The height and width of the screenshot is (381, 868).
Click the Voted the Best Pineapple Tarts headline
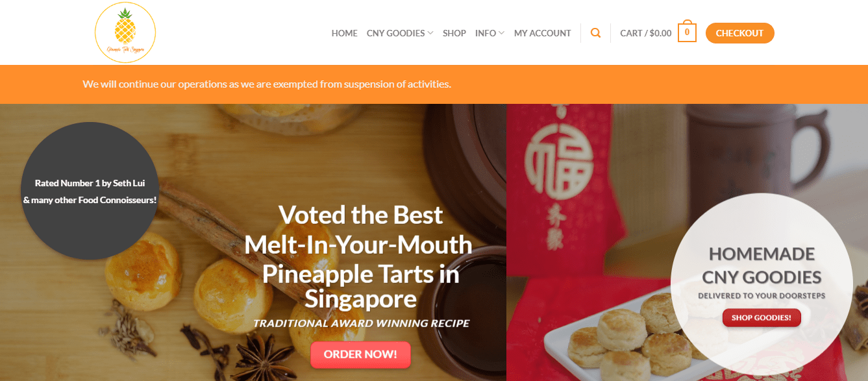click(358, 256)
